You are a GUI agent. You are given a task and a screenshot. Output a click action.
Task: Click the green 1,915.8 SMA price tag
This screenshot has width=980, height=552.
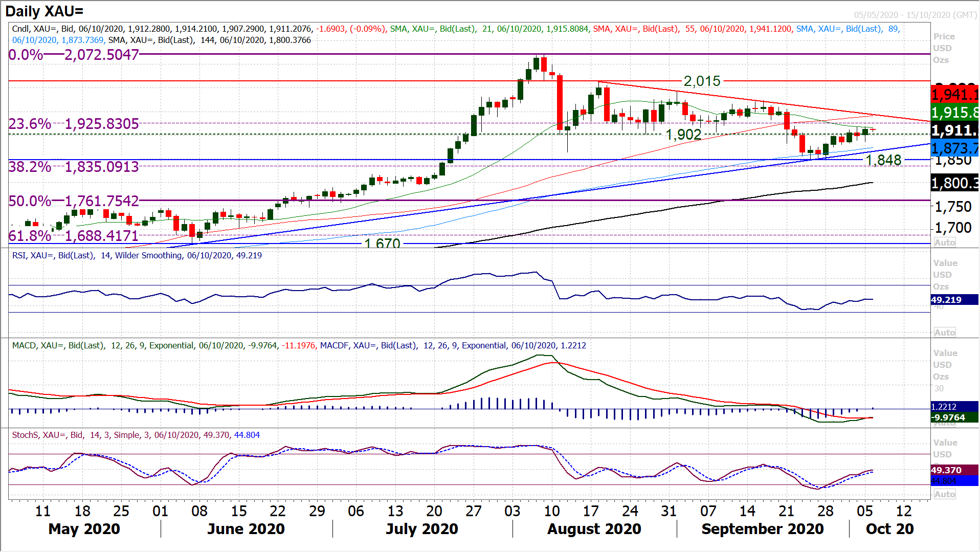pos(954,113)
